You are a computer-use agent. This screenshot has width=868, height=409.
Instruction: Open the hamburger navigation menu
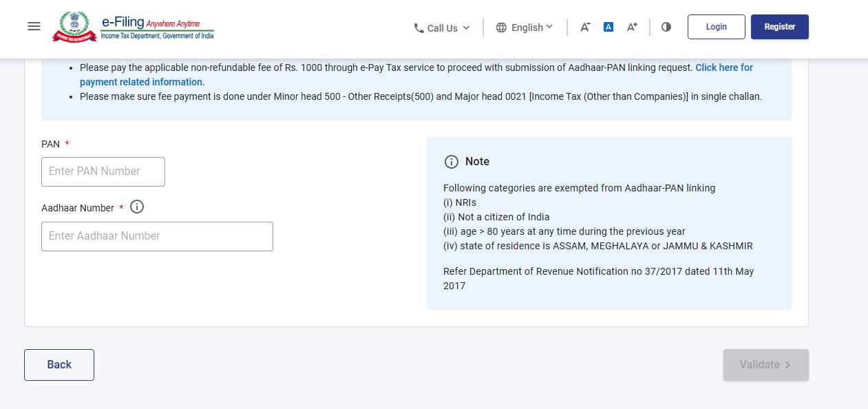click(x=34, y=27)
